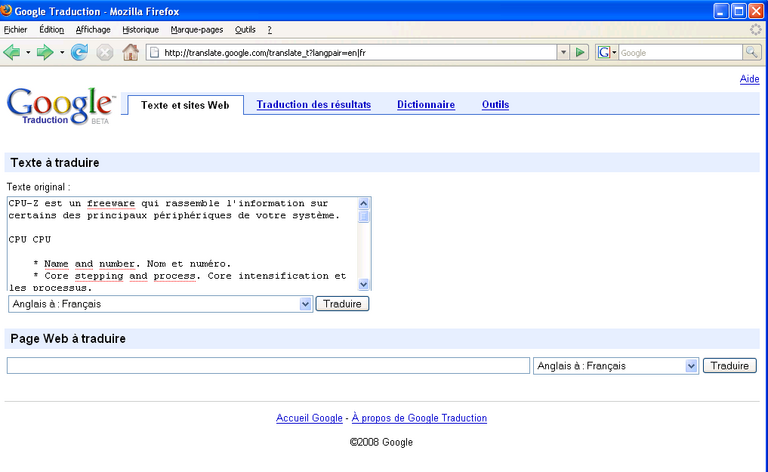The height and width of the screenshot is (472, 768).
Task: Close the Firefox window
Action: pos(756,11)
